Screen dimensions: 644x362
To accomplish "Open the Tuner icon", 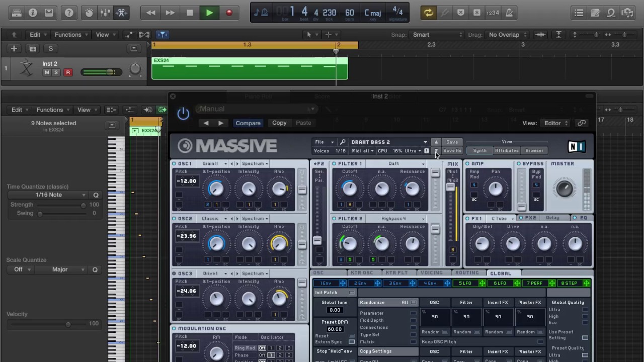I will (445, 13).
